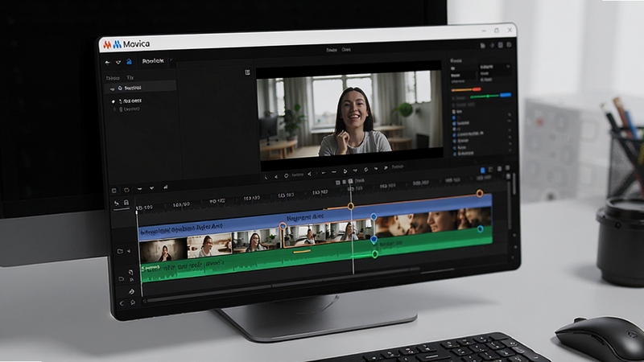
Task: Click the last view icon below properties list
Action: (508, 168)
